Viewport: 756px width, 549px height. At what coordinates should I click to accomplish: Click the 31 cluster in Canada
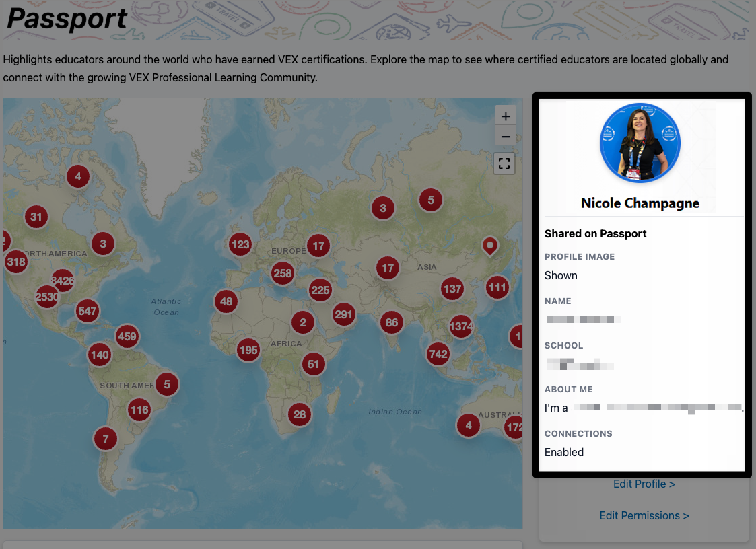tap(36, 217)
